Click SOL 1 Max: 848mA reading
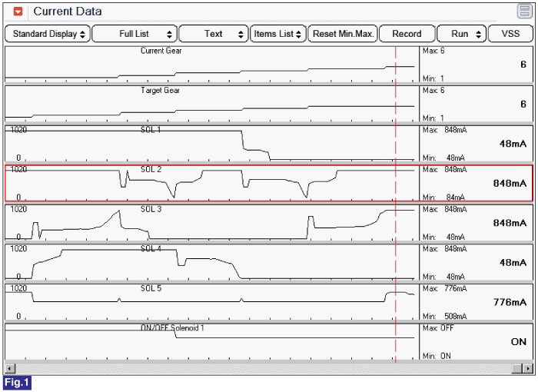This screenshot has height=392, width=538. (445, 130)
